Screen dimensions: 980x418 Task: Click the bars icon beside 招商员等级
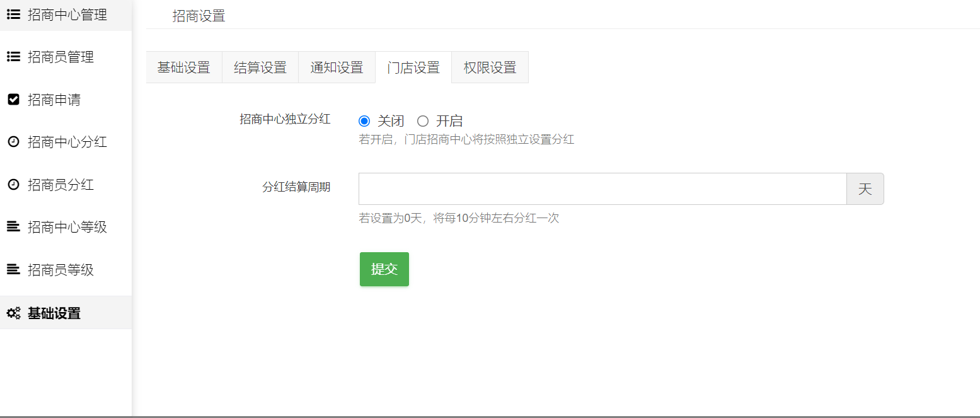[13, 270]
